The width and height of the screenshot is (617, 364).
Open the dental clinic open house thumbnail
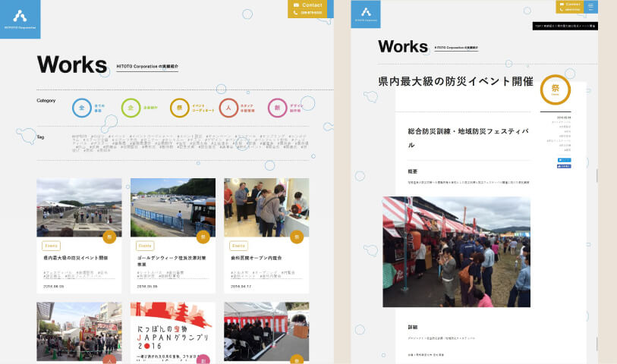(x=266, y=208)
